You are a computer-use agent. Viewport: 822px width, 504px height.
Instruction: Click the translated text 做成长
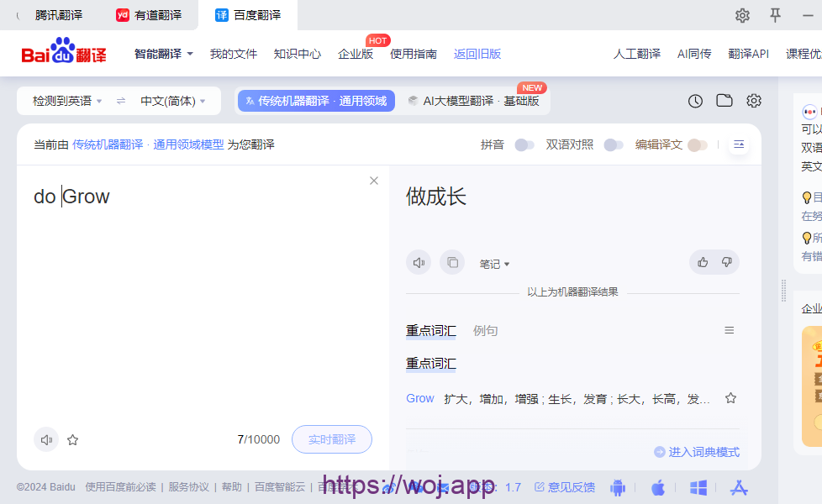pyautogui.click(x=436, y=197)
